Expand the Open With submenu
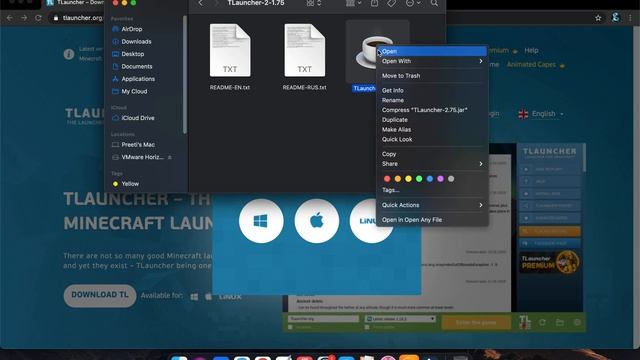The height and width of the screenshot is (360, 640). 432,61
